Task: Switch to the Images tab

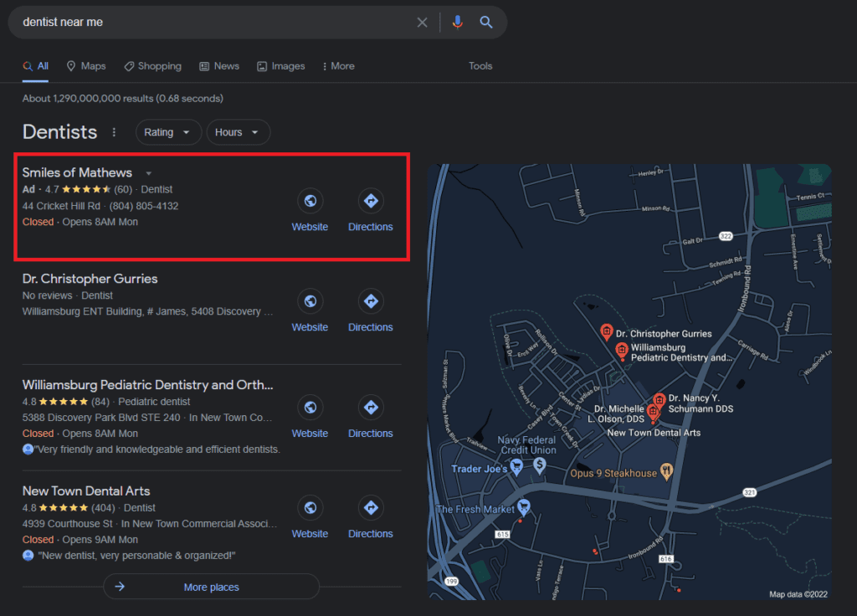Action: pyautogui.click(x=281, y=66)
